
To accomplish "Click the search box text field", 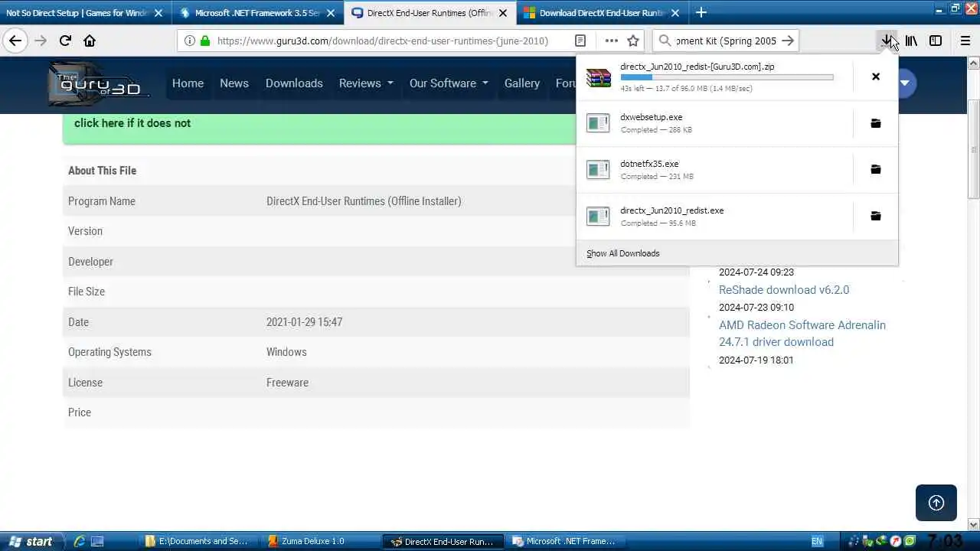I will (725, 41).
